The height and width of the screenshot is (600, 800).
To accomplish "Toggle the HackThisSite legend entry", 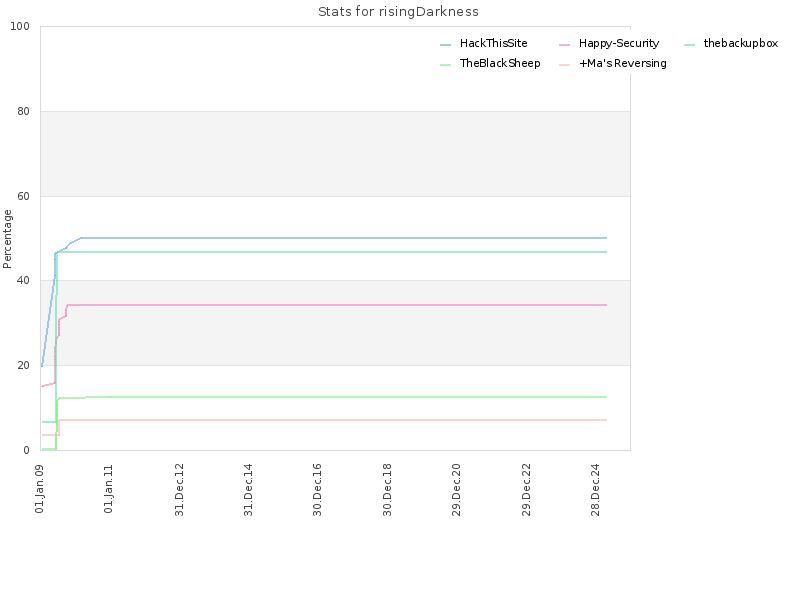I will coord(484,43).
